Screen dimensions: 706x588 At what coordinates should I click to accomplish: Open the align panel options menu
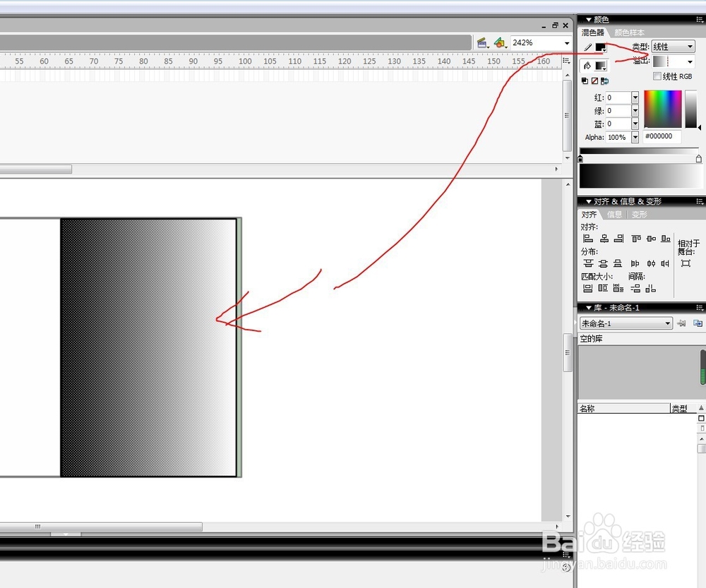click(700, 201)
